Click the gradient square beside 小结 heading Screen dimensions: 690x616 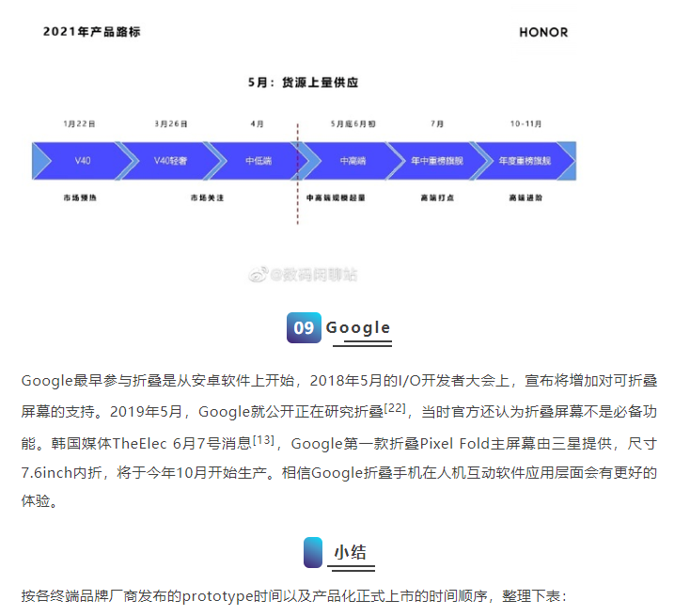click(x=313, y=552)
